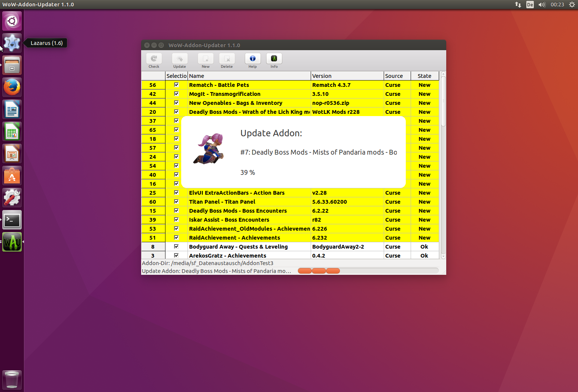Open the De keyboard layout indicator
578x392 pixels.
pos(530,4)
